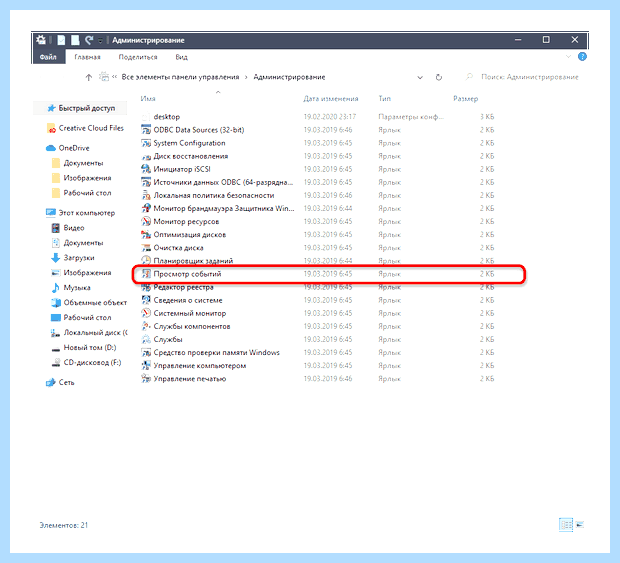The image size is (620, 563).
Task: Expand the ribbon with chevron
Action: 568,57
